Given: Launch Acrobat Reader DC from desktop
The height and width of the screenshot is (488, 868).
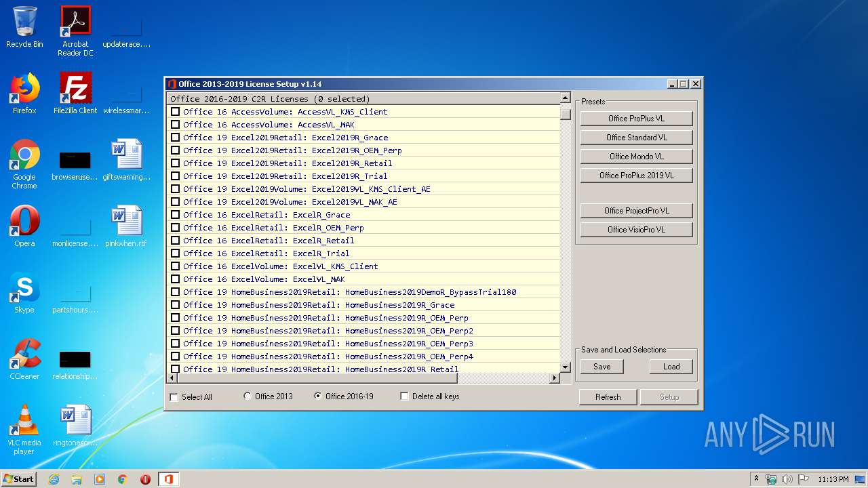Looking at the screenshot, I should pos(75,31).
